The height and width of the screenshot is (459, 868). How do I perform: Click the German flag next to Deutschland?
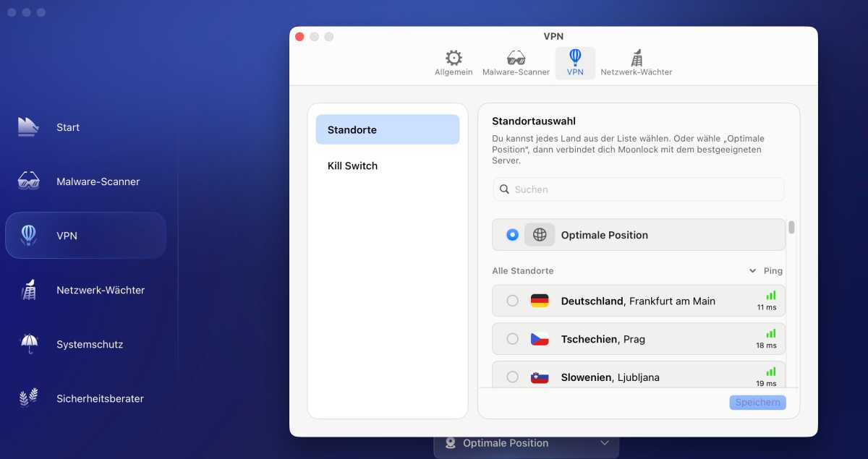(x=538, y=301)
